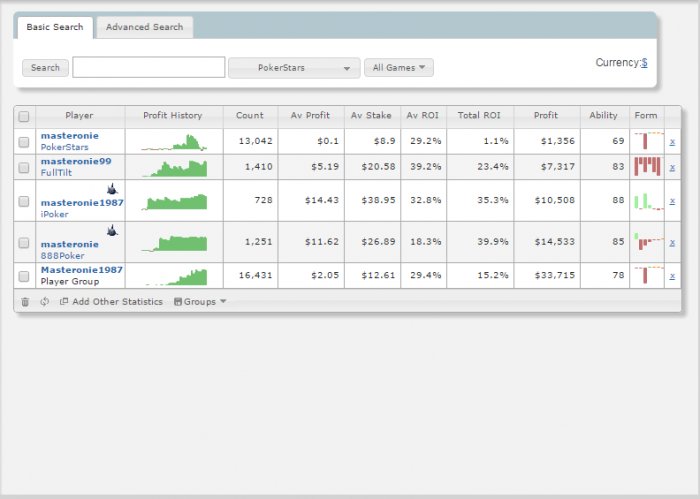Sort by the Av ROI column header

[423, 116]
